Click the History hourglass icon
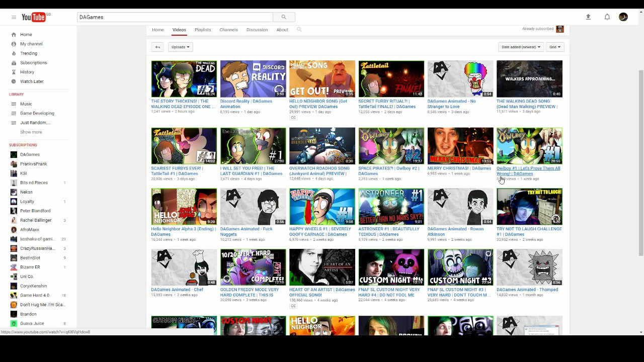The width and height of the screenshot is (644, 362). click(14, 72)
